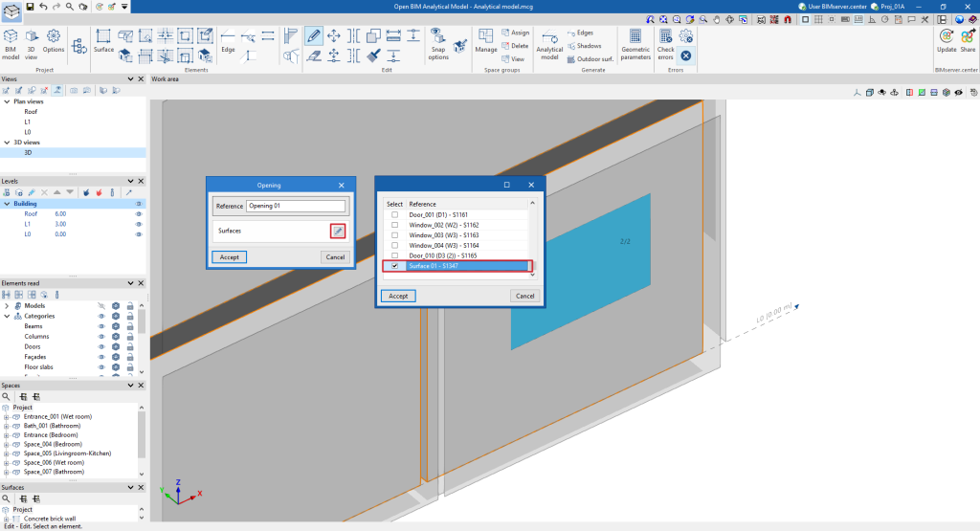Click Assign in Space groups
980x531 pixels.
click(515, 33)
